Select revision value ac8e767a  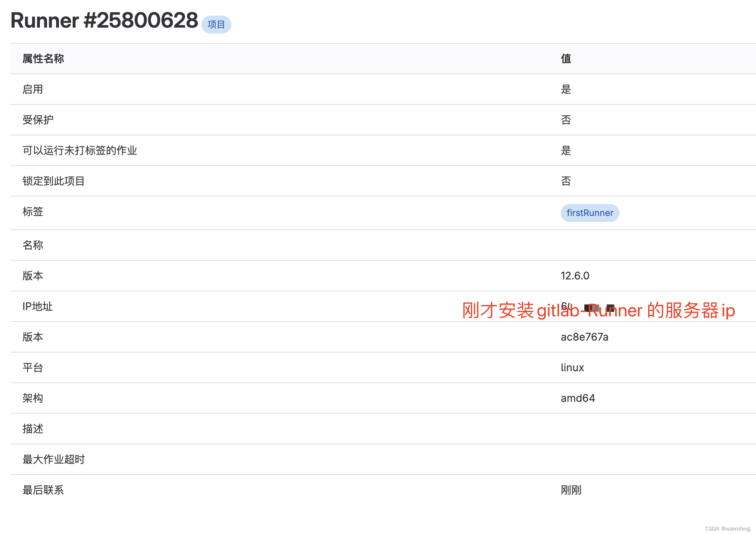tap(584, 337)
